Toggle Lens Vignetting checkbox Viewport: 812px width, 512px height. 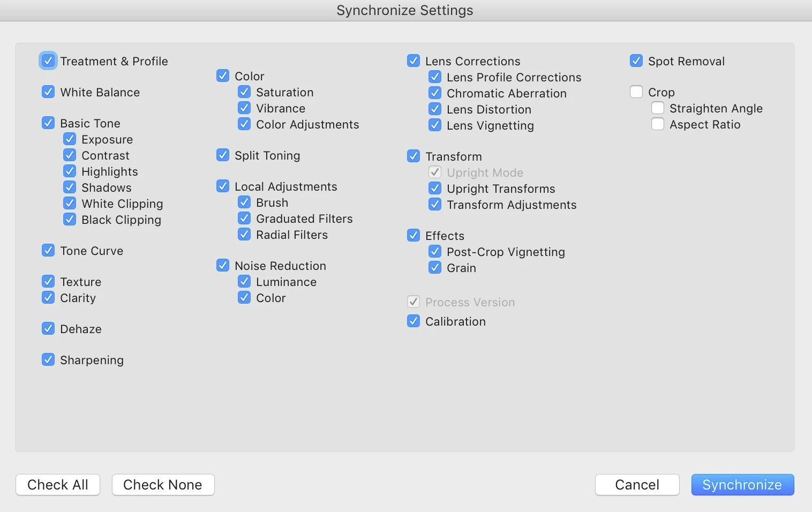point(435,125)
